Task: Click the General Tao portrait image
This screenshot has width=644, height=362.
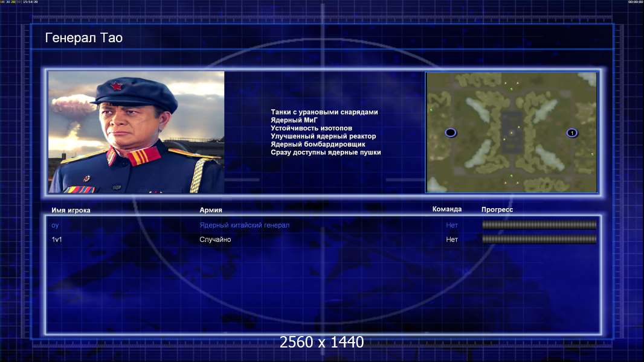Action: [137, 132]
